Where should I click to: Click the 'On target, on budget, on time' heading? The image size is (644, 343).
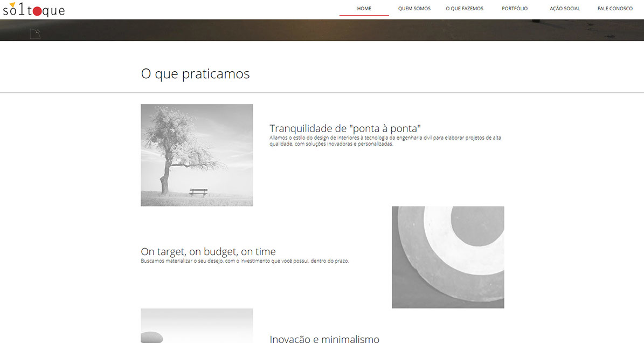click(x=208, y=251)
